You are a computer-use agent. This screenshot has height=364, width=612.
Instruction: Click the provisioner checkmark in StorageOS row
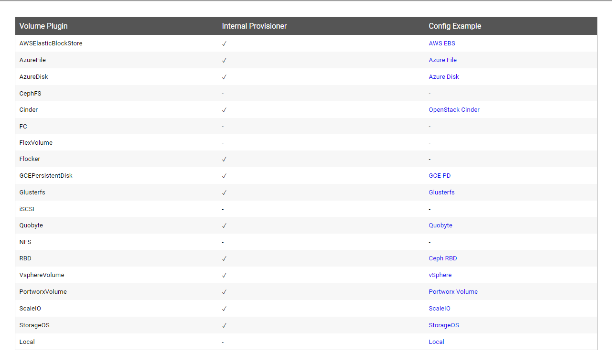coord(224,325)
